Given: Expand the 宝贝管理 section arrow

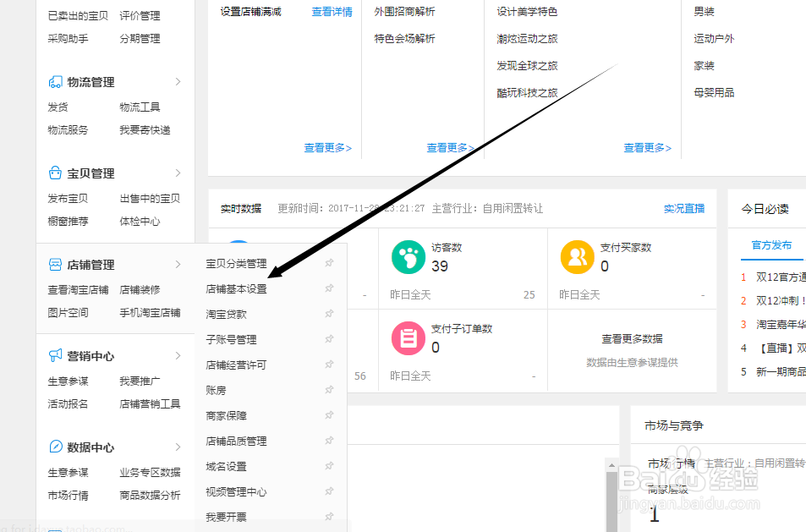Looking at the screenshot, I should (178, 173).
